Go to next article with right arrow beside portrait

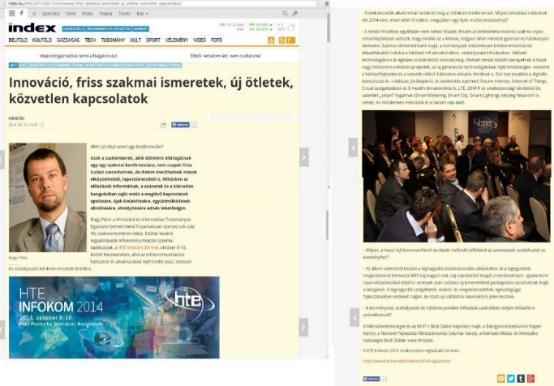[x=304, y=157]
